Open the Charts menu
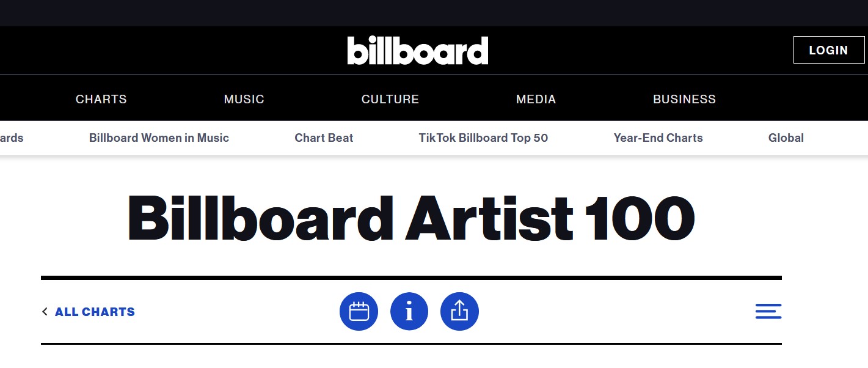 pos(101,99)
